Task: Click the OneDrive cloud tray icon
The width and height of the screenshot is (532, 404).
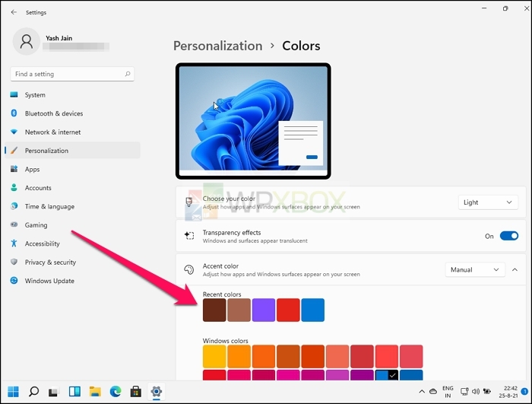Action: click(x=433, y=391)
